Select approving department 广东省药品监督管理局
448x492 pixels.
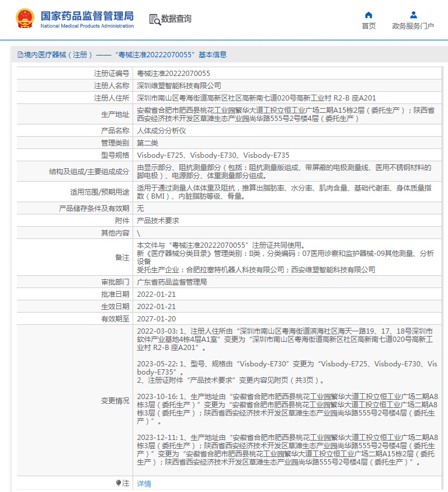click(x=172, y=282)
